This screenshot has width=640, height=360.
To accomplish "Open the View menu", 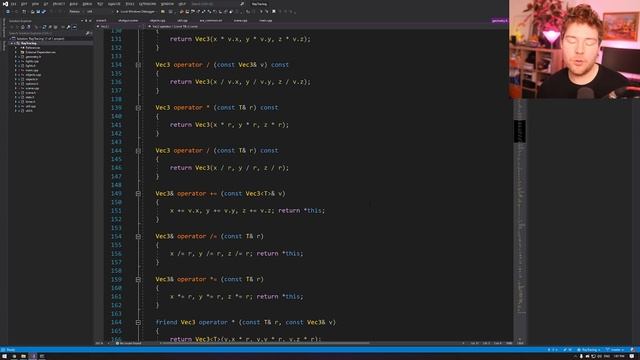I will [x=36, y=4].
